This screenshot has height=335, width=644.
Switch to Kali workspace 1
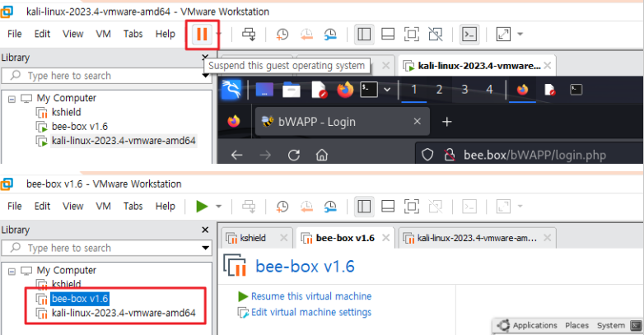414,90
